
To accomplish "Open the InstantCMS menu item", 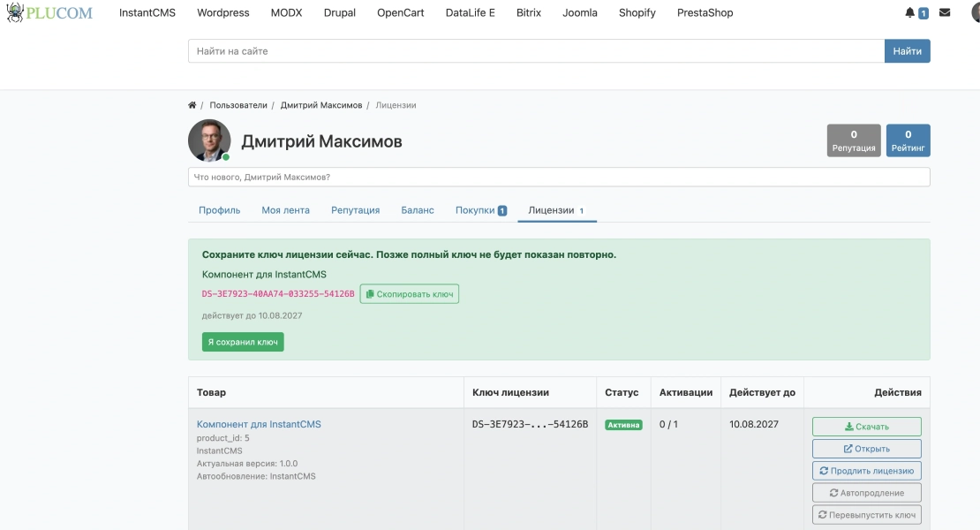I will point(147,12).
